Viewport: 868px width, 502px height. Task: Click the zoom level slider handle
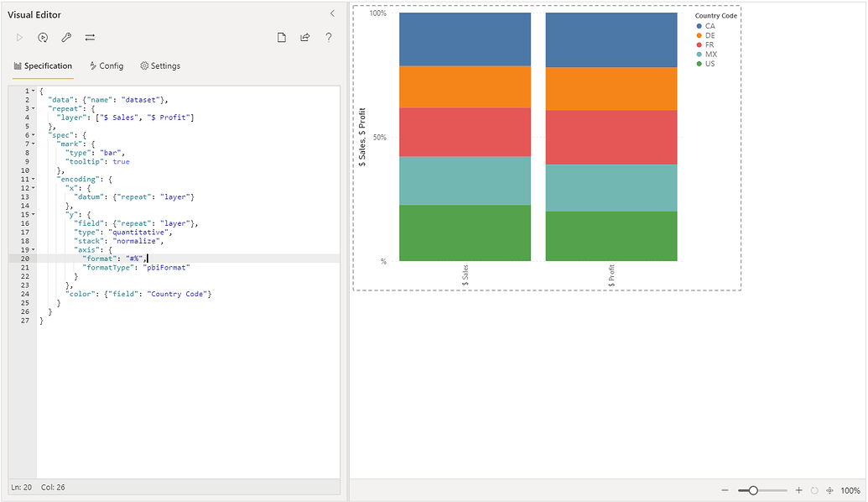click(x=753, y=490)
